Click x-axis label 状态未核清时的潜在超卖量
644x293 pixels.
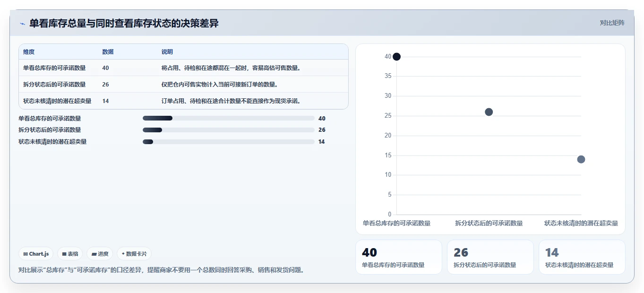[x=581, y=223]
